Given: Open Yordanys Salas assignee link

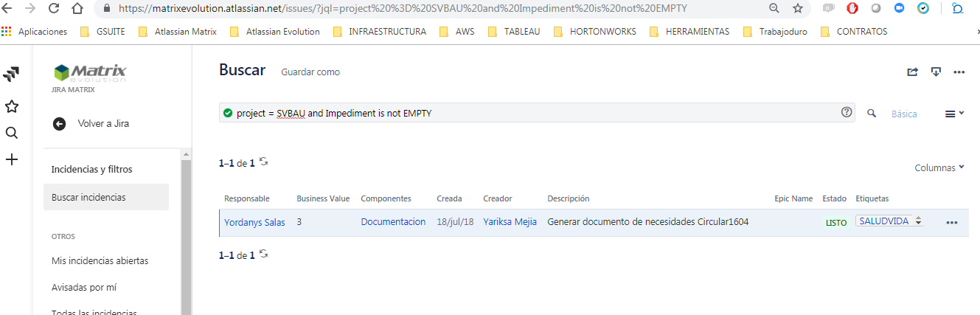Looking at the screenshot, I should click(x=254, y=222).
